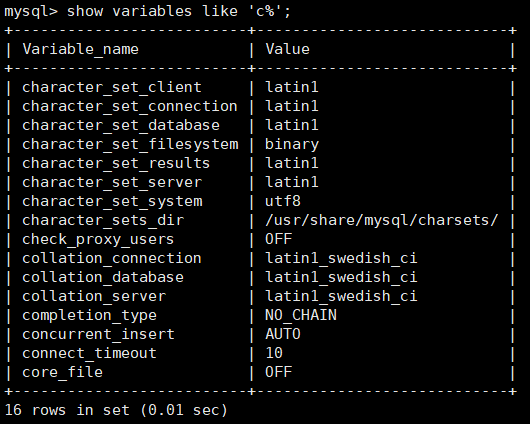The height and width of the screenshot is (424, 530).
Task: Click the character_set_connection row name
Action: 130,106
